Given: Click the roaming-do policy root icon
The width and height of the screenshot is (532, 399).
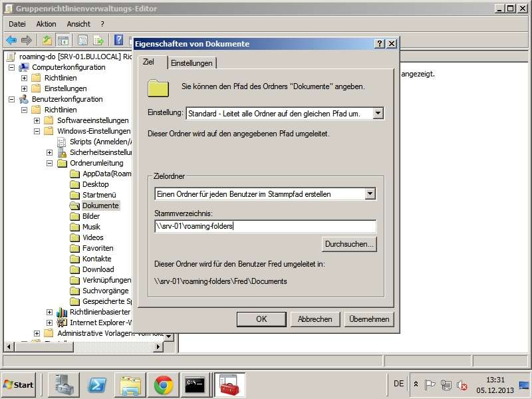Looking at the screenshot, I should click(11, 57).
